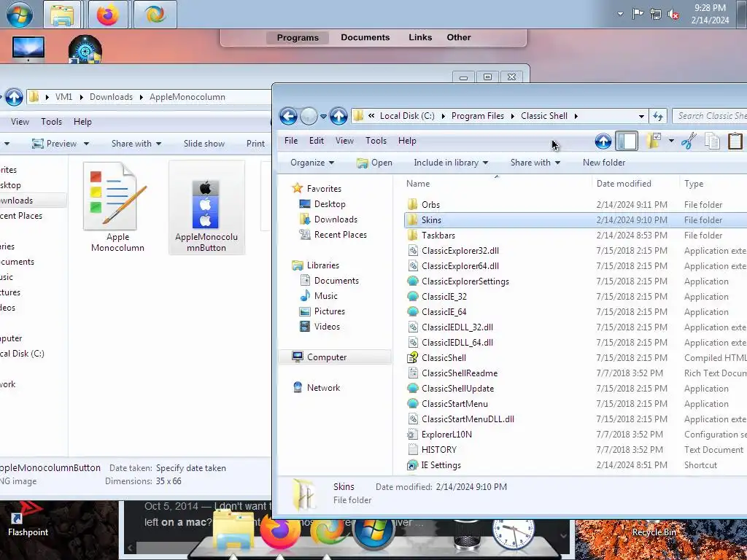This screenshot has width=747, height=560.
Task: Open the Flashpoint desktop shortcut
Action: click(27, 520)
